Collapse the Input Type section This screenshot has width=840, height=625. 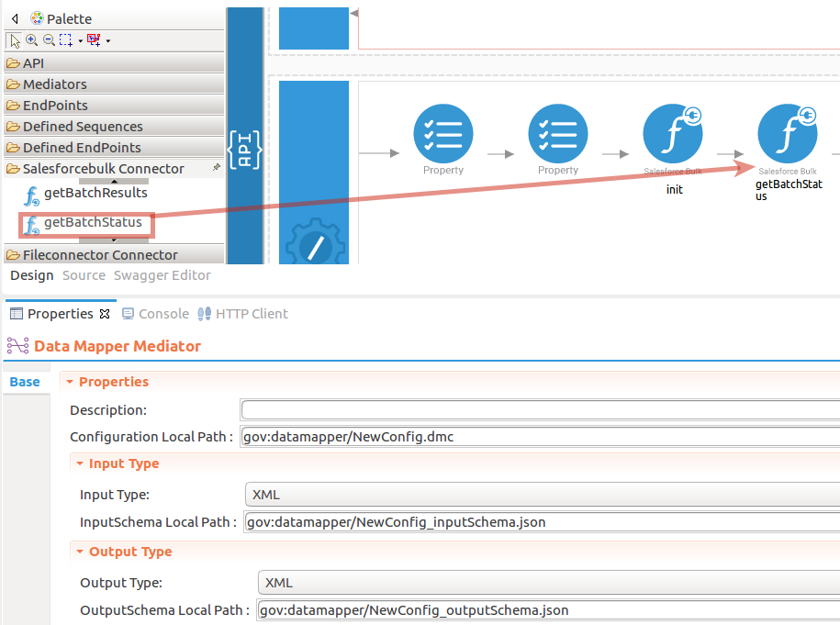coord(80,463)
